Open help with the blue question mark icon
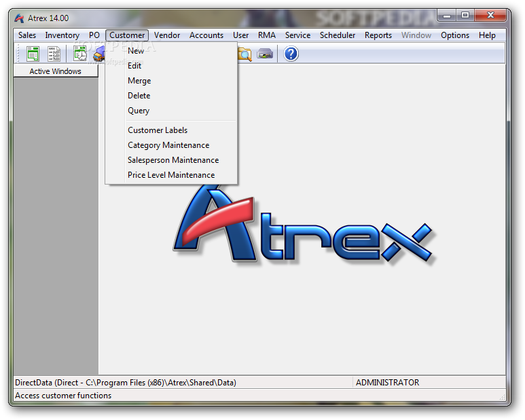Viewport: 525px width, 420px height. tap(291, 54)
